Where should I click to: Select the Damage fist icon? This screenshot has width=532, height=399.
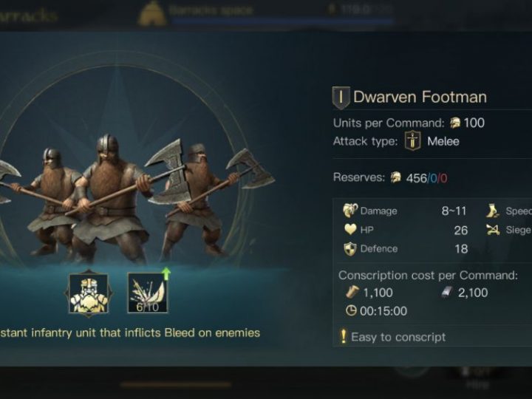pyautogui.click(x=349, y=210)
